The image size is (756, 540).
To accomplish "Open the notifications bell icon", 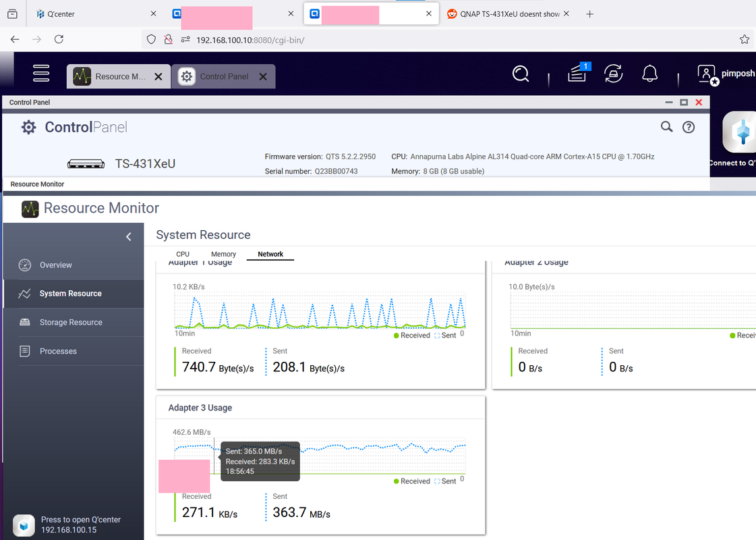I will click(649, 74).
